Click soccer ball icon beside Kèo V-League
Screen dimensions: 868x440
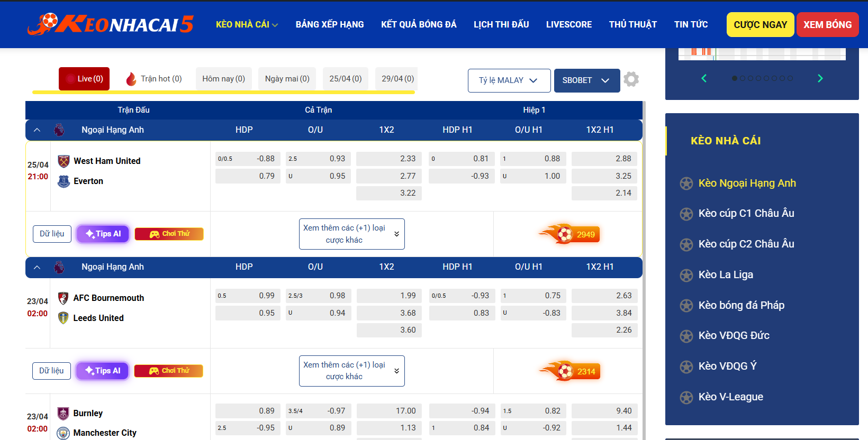686,397
